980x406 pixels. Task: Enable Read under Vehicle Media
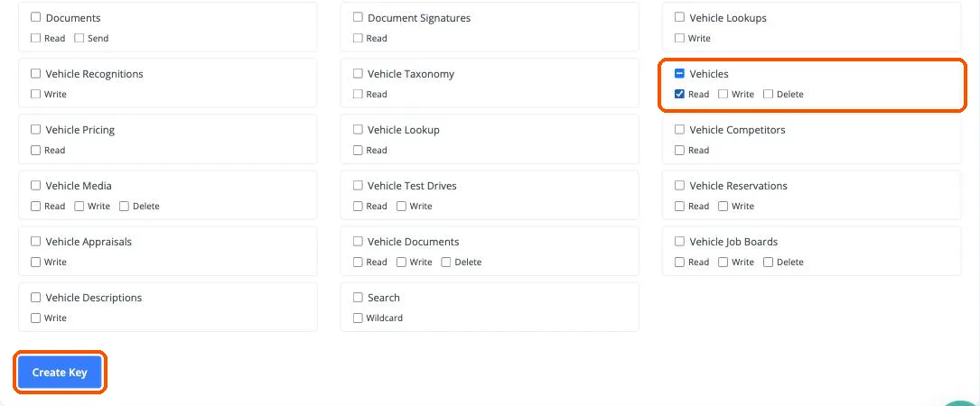(x=35, y=206)
